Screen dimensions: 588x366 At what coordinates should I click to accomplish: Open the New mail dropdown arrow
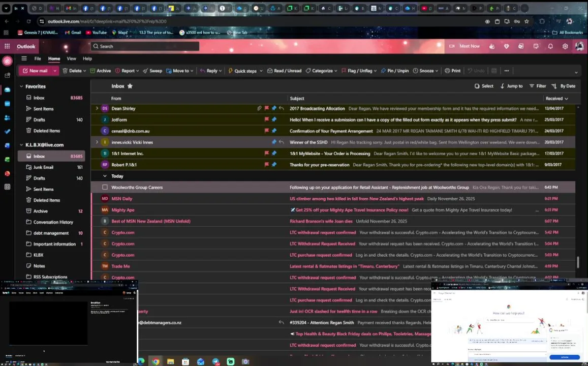point(55,71)
